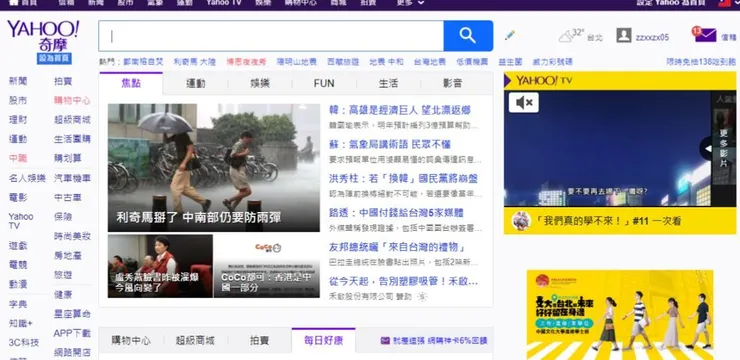Viewport: 740px width, 360px height.
Task: Open 股市 in the left sidebar
Action: tap(18, 100)
